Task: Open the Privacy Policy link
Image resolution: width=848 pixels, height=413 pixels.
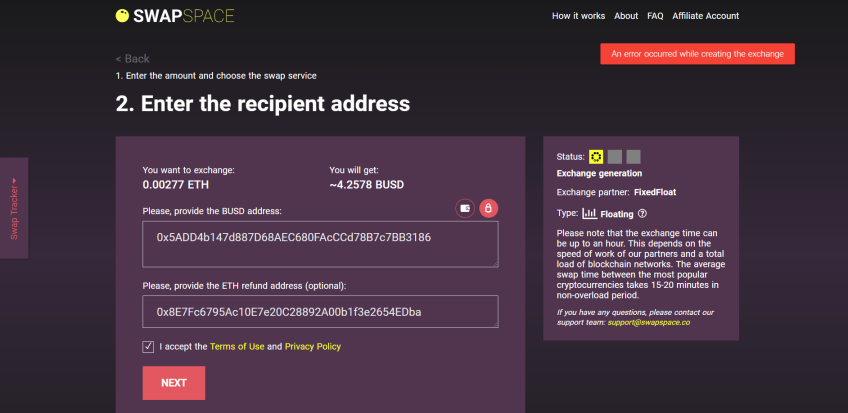Action: tap(313, 347)
